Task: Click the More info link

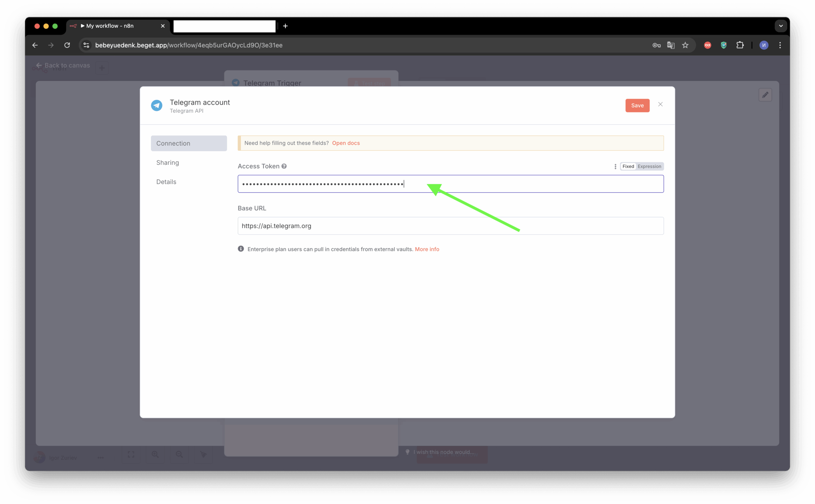Action: coord(427,249)
